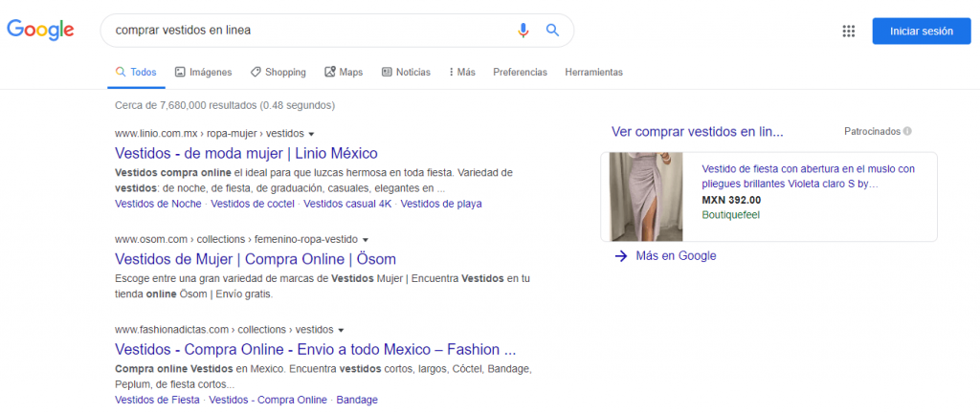Viewport: 980px width, 413px height.
Task: Follow the Vestidos casual 4K sitelink
Action: click(x=347, y=204)
